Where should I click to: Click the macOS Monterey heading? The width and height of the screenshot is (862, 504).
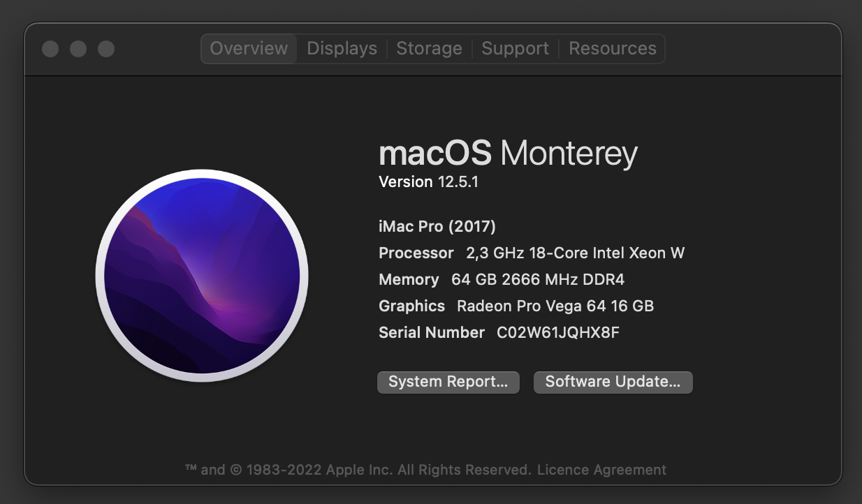click(x=508, y=153)
